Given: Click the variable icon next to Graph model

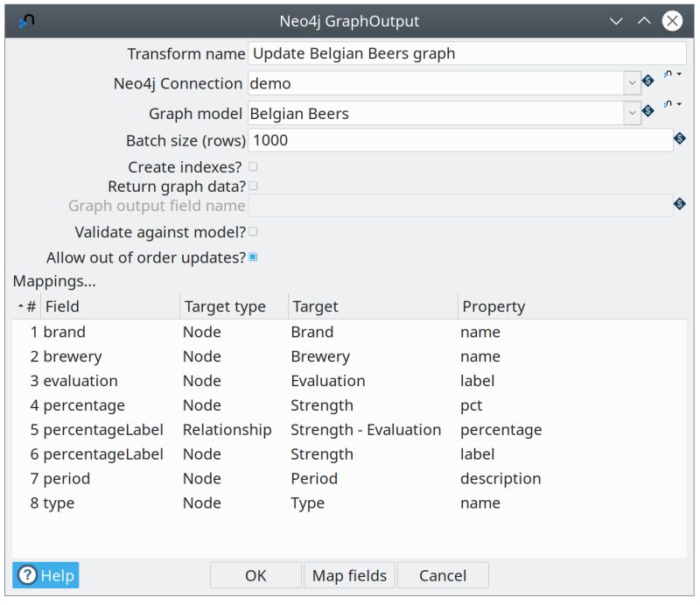Looking at the screenshot, I should (647, 109).
